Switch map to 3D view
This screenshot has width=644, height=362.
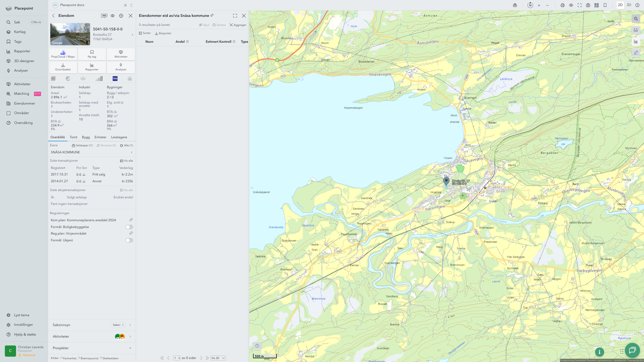[x=629, y=5]
